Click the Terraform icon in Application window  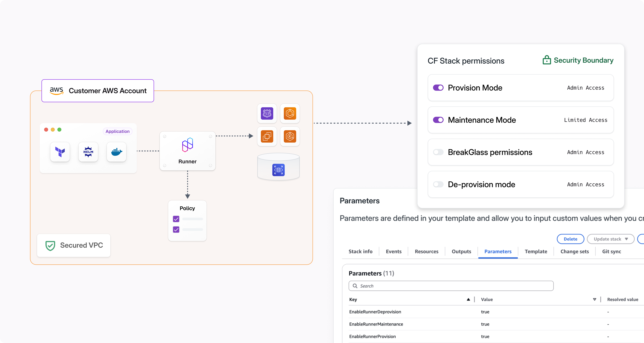pyautogui.click(x=60, y=152)
